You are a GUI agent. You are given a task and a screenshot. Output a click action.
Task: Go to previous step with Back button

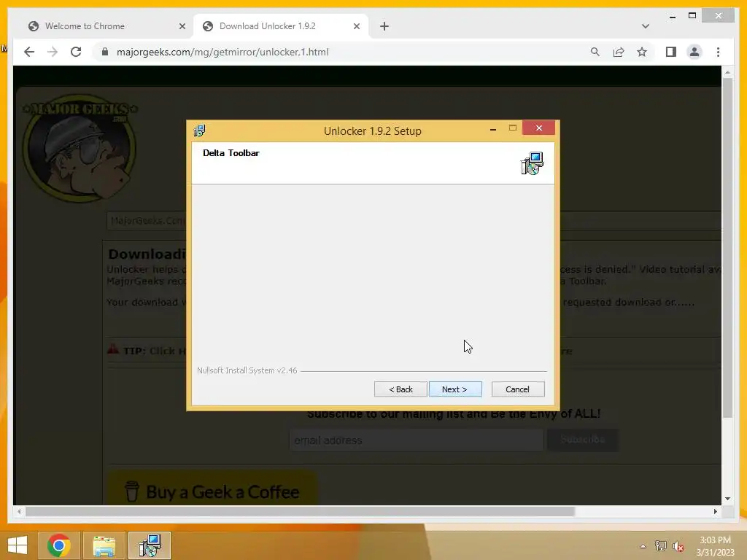click(x=400, y=389)
